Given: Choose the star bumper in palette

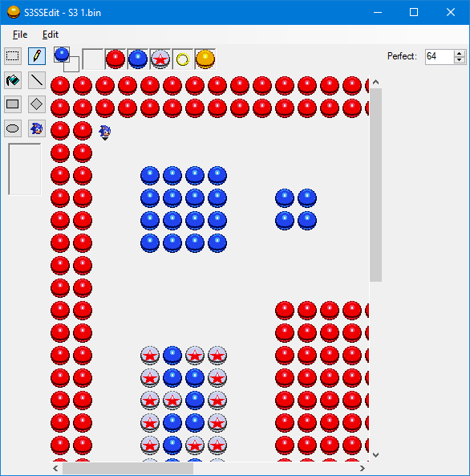Looking at the screenshot, I should tap(160, 59).
